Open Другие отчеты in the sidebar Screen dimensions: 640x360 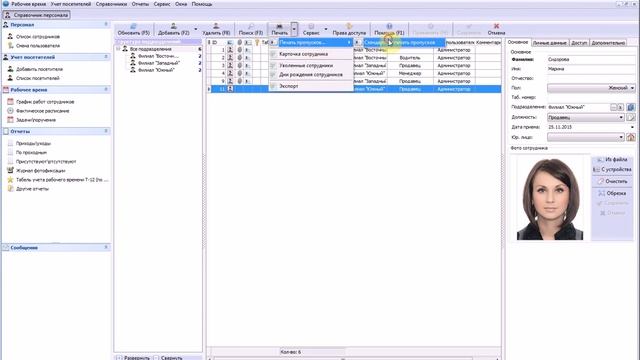pos(32,189)
